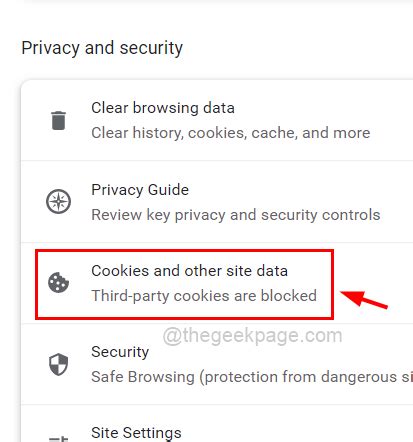Image resolution: width=413 pixels, height=442 pixels.
Task: Open the Security settings entry
Action: click(x=217, y=364)
